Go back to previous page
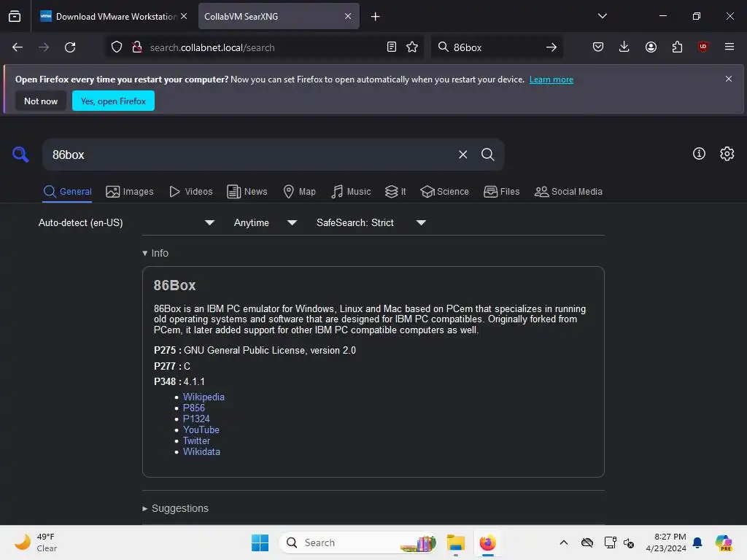 click(18, 47)
